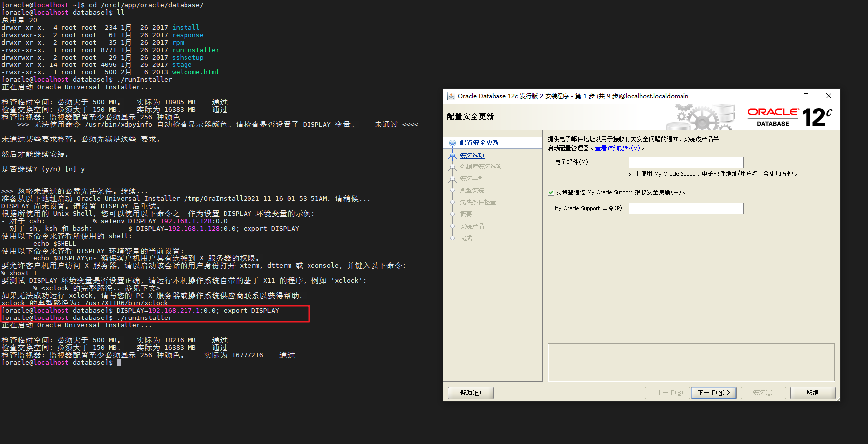Click the disabled 安装(I) install button

point(763,393)
